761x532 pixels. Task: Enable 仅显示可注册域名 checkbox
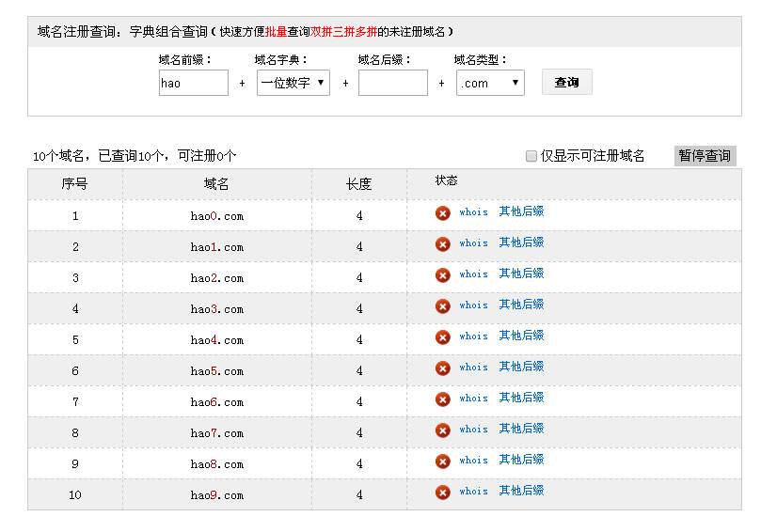531,156
